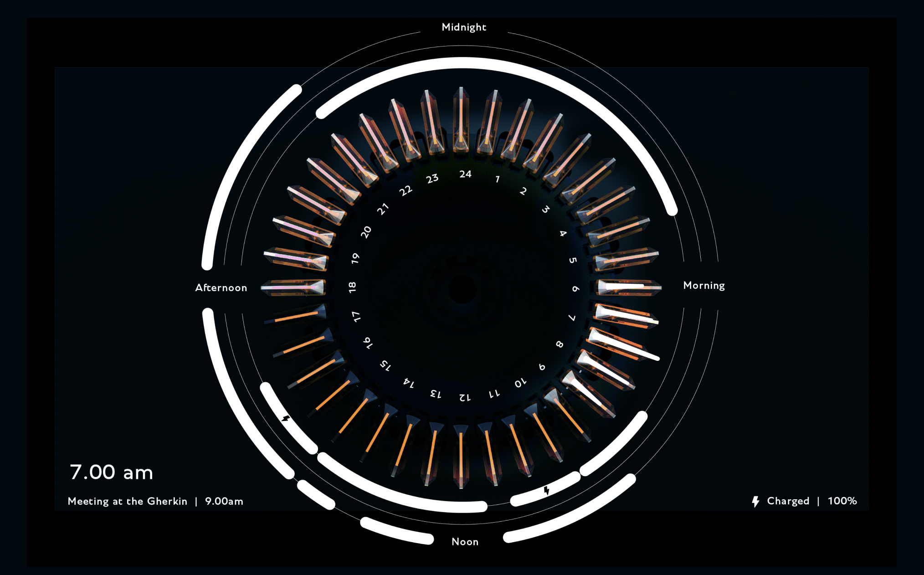Click the bolt icon on lower-left arc

pos(286,418)
